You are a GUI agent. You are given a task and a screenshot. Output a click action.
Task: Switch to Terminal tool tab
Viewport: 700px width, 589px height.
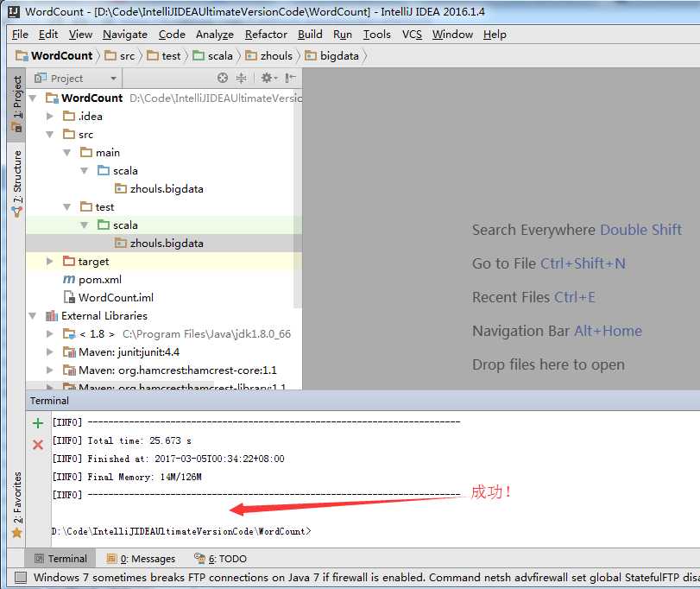pos(60,559)
